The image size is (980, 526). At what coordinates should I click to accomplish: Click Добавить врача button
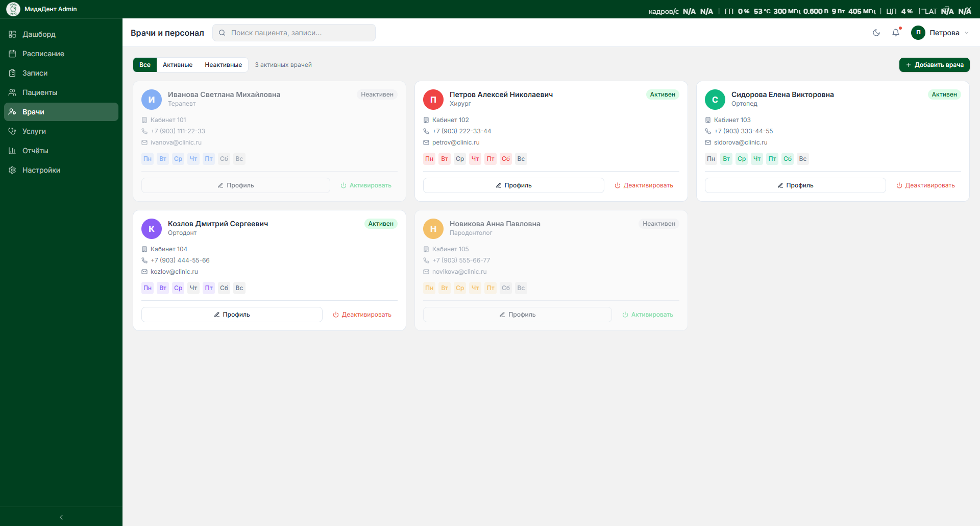(934, 65)
